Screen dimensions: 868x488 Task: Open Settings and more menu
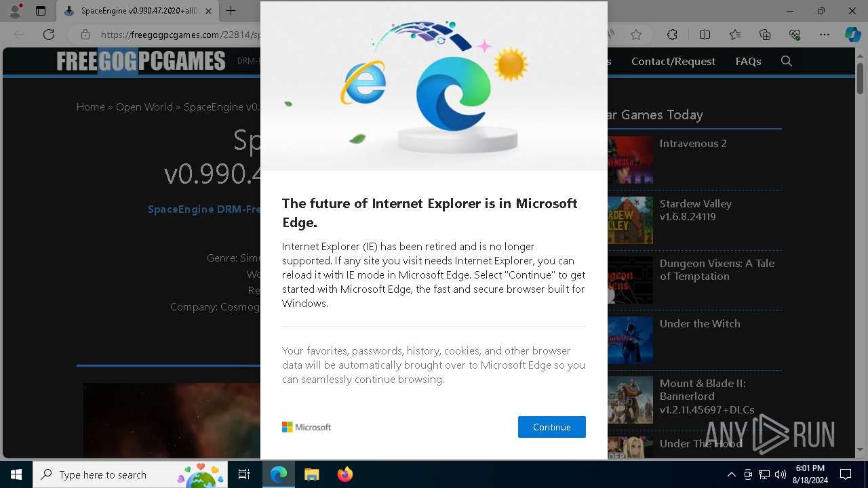pos(825,34)
